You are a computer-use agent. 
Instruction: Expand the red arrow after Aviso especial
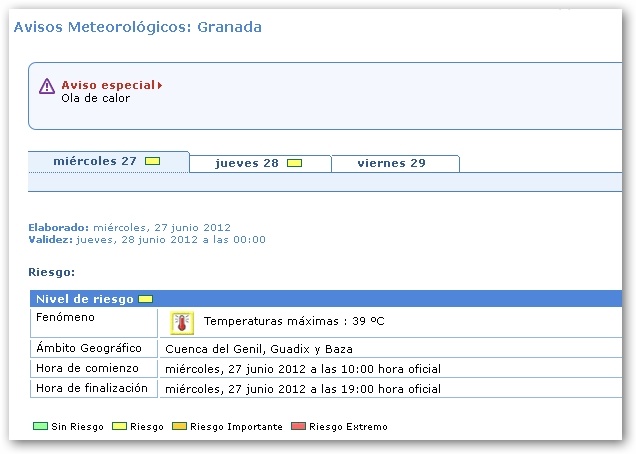click(x=160, y=86)
